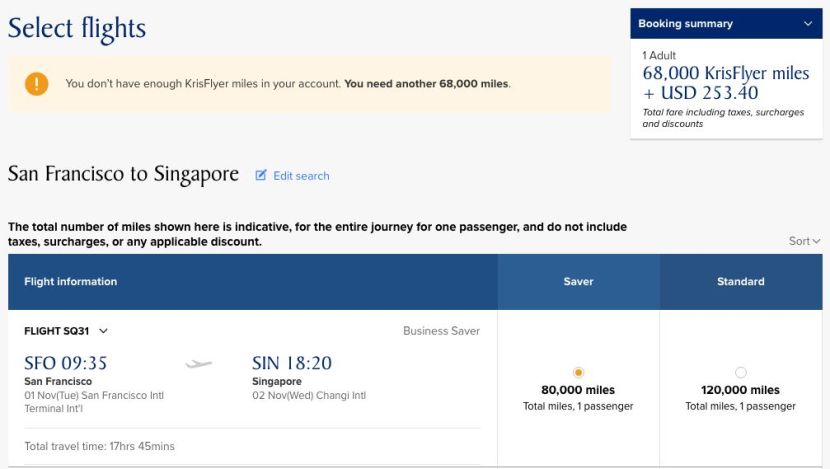
Task: Click the SFO 09:35 departure time
Action: coord(66,363)
